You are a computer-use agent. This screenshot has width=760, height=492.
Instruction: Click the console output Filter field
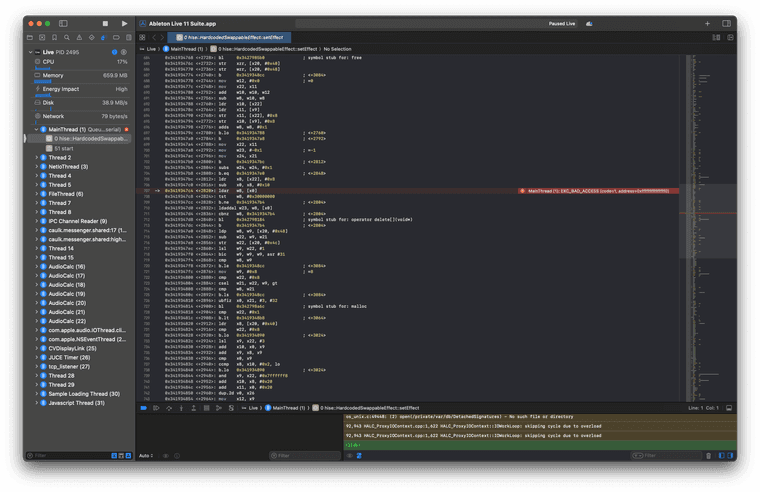(x=666, y=456)
